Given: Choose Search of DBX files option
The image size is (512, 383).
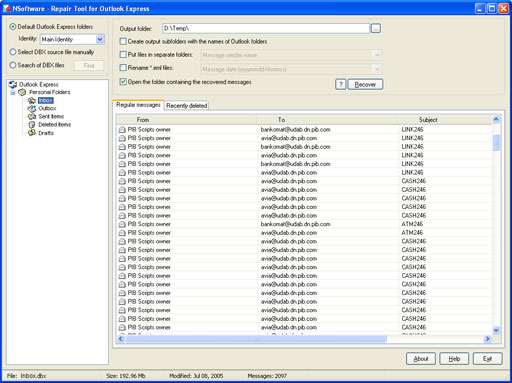Looking at the screenshot, I should coord(13,65).
